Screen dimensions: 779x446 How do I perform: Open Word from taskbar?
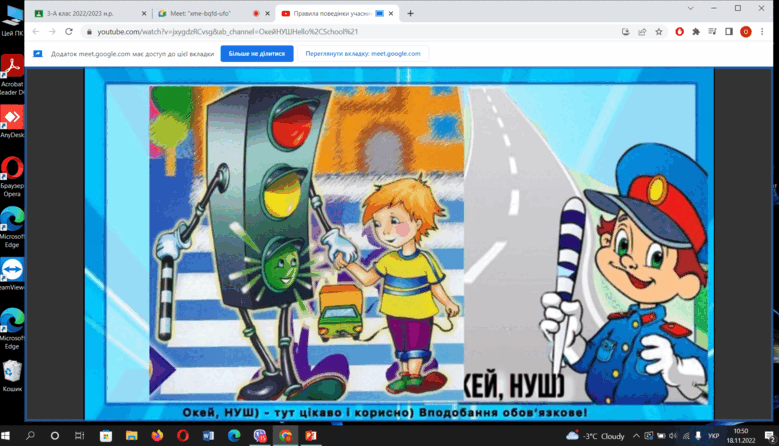[x=209, y=436]
